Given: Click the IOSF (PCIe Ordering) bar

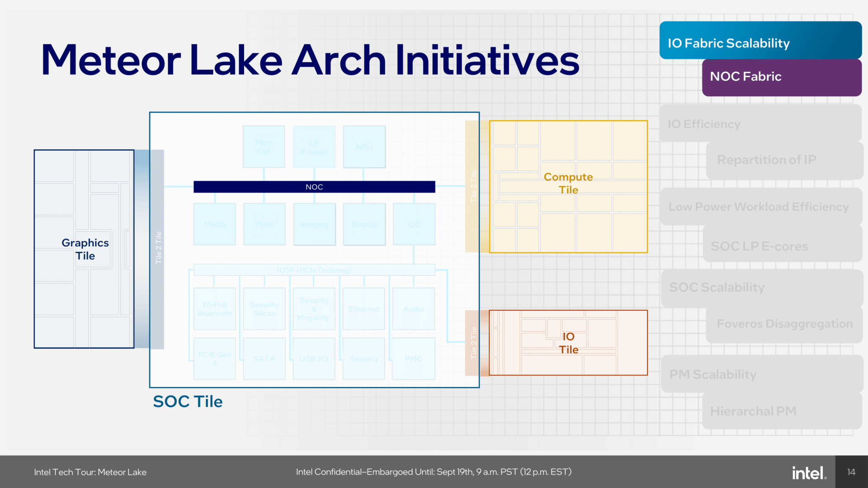Looking at the screenshot, I should 314,270.
